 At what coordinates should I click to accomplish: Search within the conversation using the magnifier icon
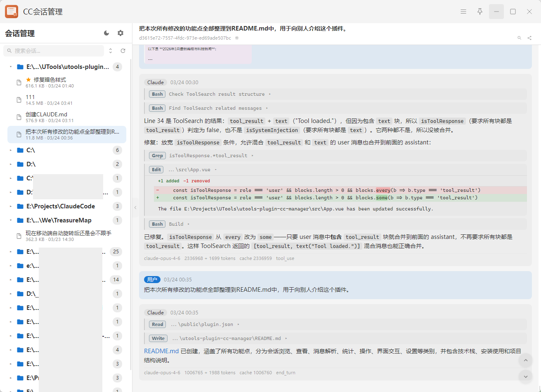coord(520,38)
